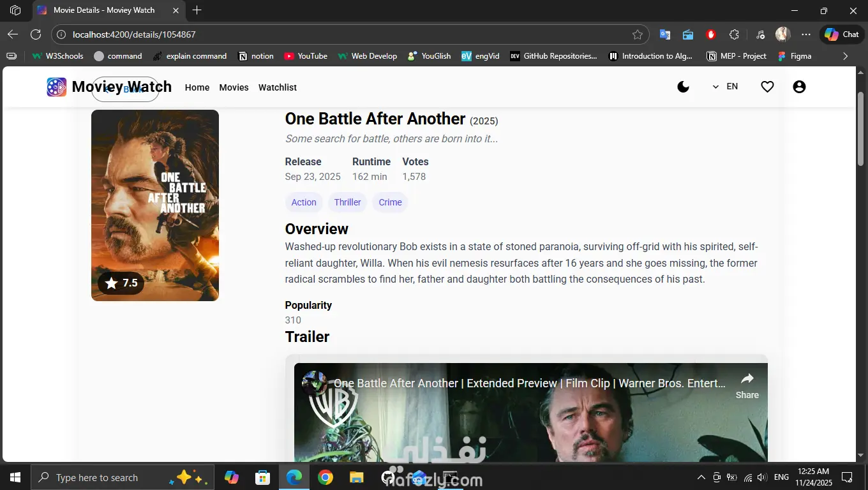Open the battery status tray icon
Viewport: 868px width, 490px height.
731,477
